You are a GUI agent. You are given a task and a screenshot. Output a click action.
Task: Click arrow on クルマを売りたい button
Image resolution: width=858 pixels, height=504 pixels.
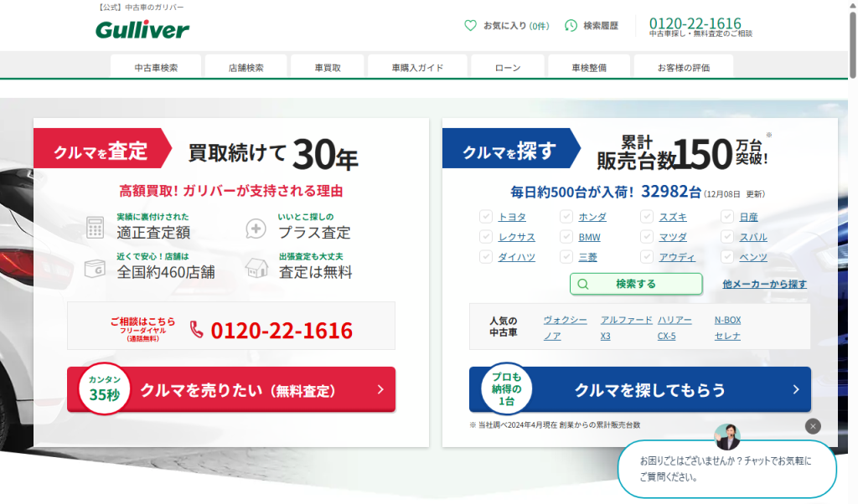point(380,389)
